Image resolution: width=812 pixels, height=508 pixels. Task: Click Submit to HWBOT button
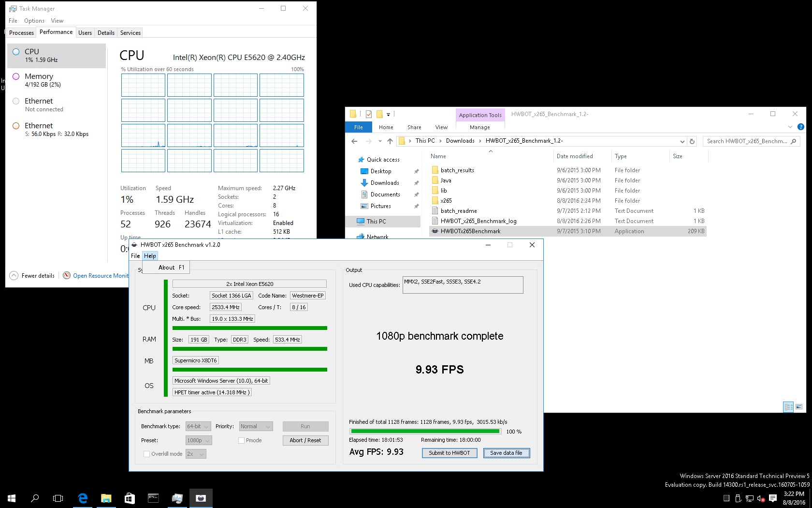449,453
